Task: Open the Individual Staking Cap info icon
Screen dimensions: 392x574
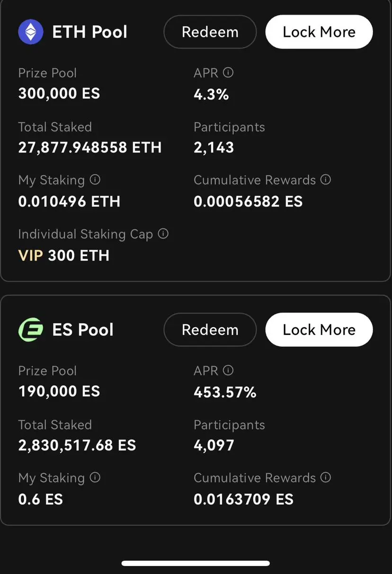Action: pos(163,234)
